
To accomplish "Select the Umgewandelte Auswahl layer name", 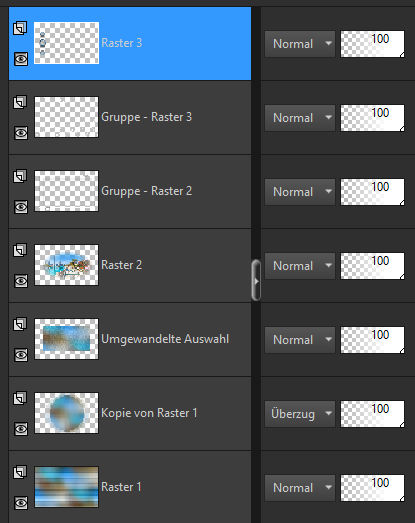I will 165,339.
